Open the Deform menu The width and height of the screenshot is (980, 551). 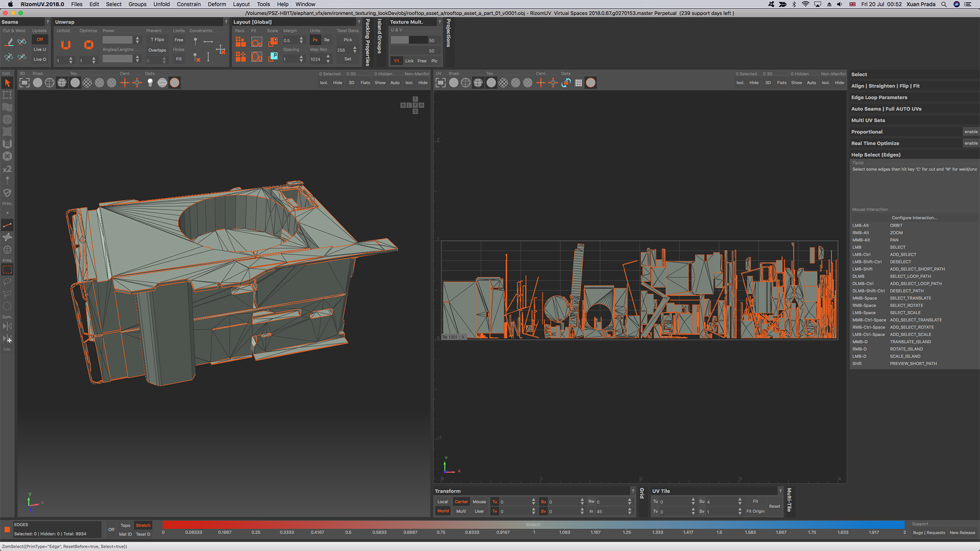pyautogui.click(x=217, y=4)
